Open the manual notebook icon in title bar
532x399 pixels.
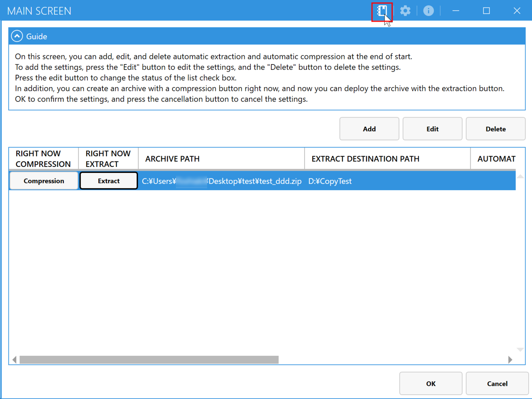pos(382,11)
